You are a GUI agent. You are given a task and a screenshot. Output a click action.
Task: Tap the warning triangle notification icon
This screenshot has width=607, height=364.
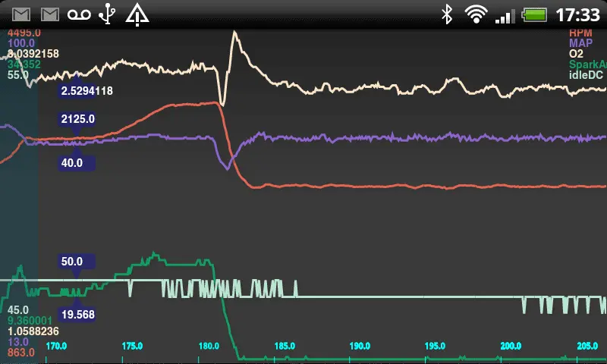[137, 14]
